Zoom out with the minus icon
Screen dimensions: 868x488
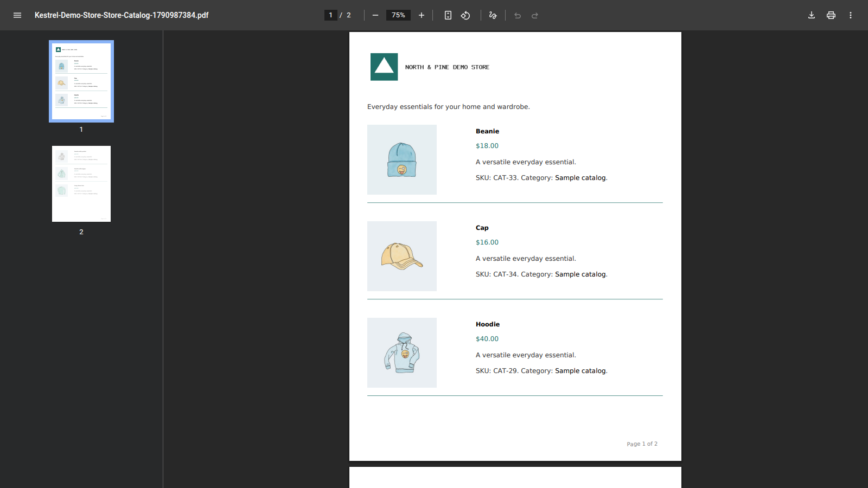(375, 15)
